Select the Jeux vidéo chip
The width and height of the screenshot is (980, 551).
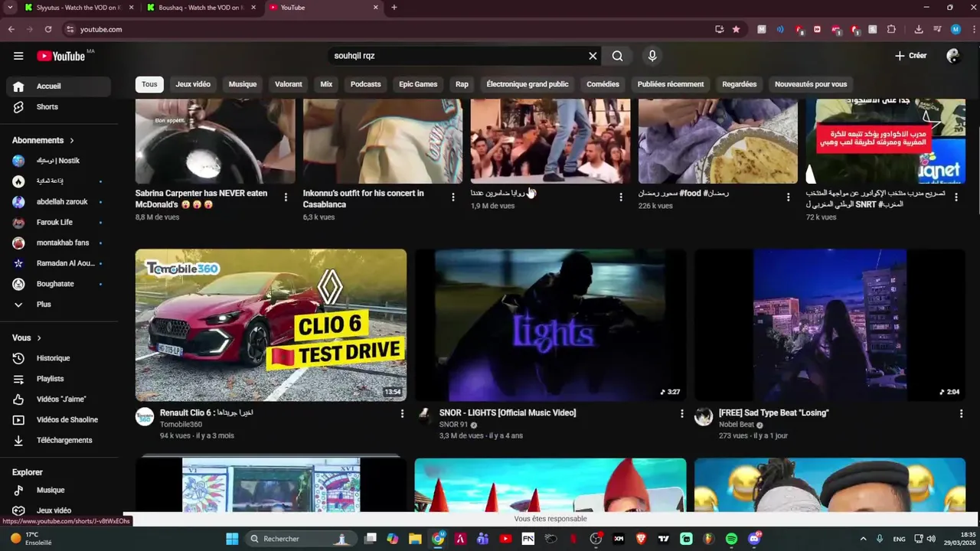(x=193, y=84)
